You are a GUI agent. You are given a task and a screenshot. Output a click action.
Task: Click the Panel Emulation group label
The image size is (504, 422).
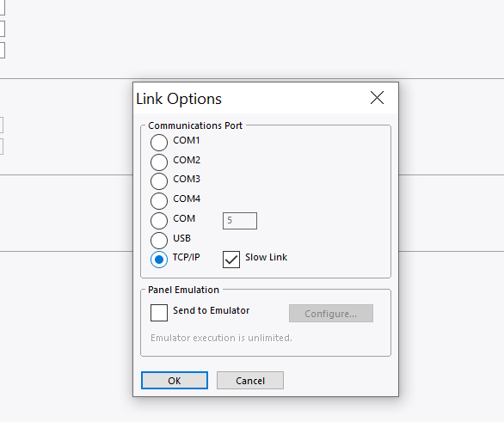pos(183,290)
